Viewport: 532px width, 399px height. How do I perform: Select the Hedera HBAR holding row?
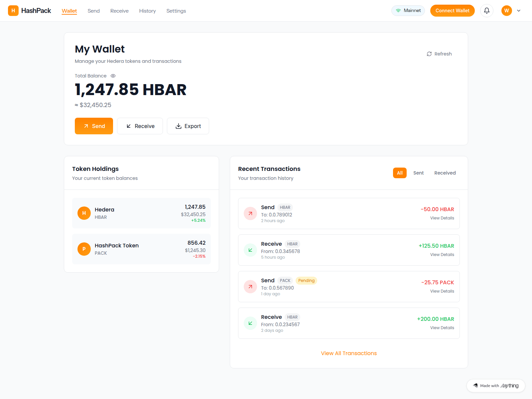[x=141, y=213]
